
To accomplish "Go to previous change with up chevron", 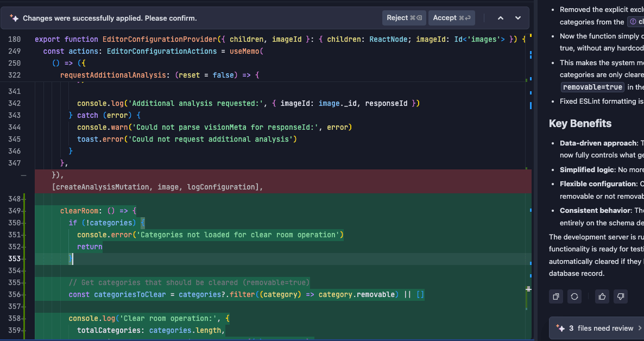I will coord(501,18).
